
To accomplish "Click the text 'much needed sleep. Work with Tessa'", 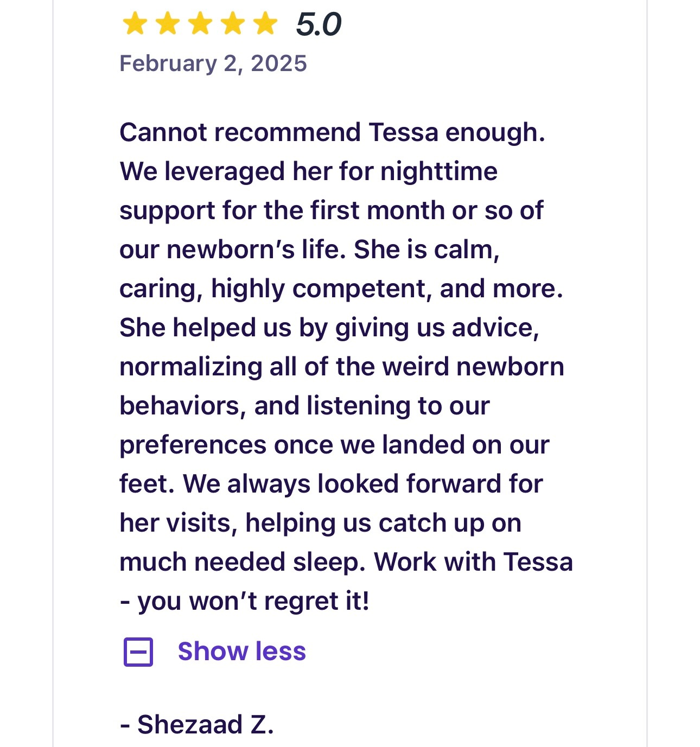I will coord(346,562).
